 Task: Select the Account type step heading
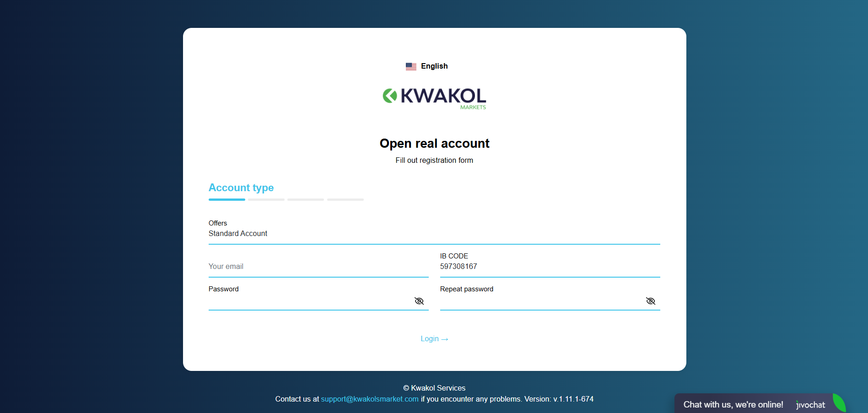pos(241,188)
